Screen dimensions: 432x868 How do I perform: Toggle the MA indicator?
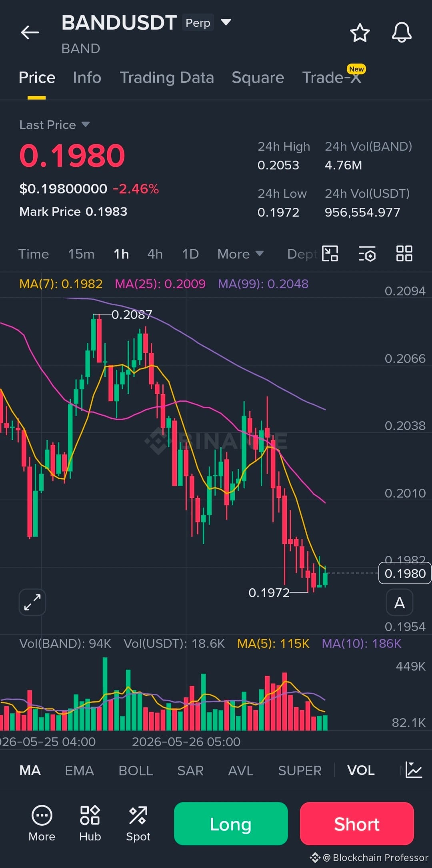(x=30, y=770)
